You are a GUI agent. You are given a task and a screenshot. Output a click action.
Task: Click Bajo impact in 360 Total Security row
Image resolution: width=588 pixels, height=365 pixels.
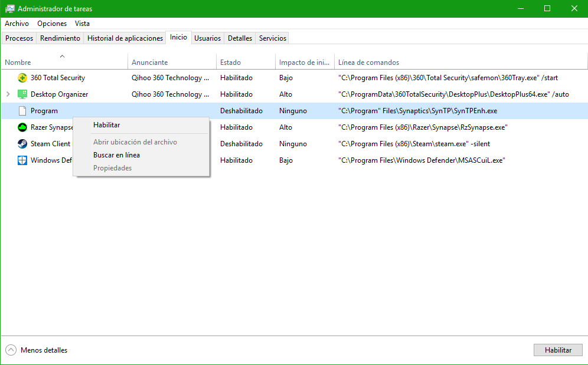pos(286,78)
